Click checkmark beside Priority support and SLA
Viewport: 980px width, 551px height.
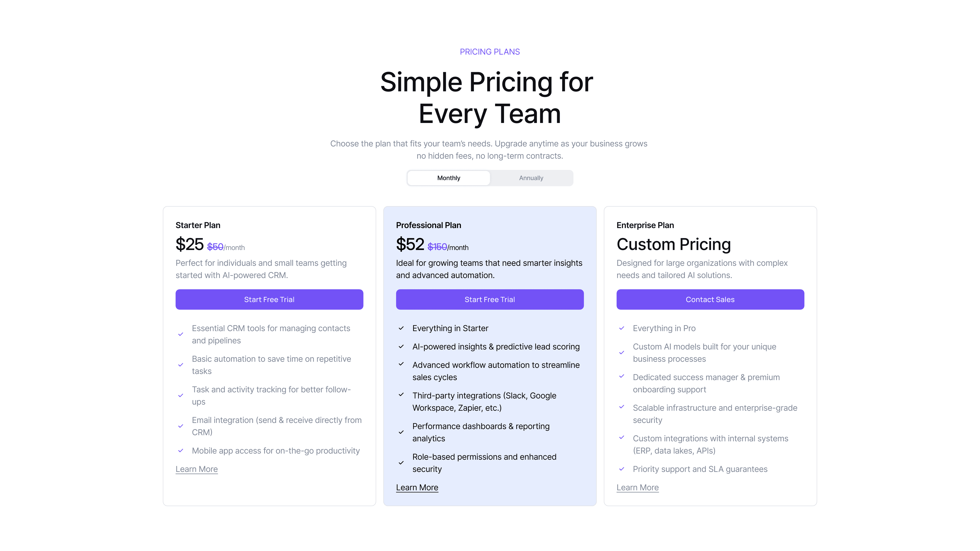point(622,469)
